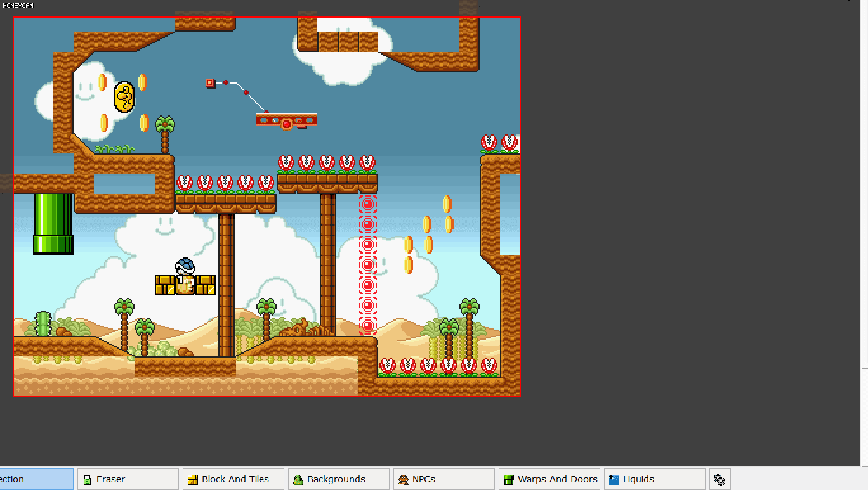The image size is (868, 490).
Task: Open the Warps And Doors panel
Action: 549,479
